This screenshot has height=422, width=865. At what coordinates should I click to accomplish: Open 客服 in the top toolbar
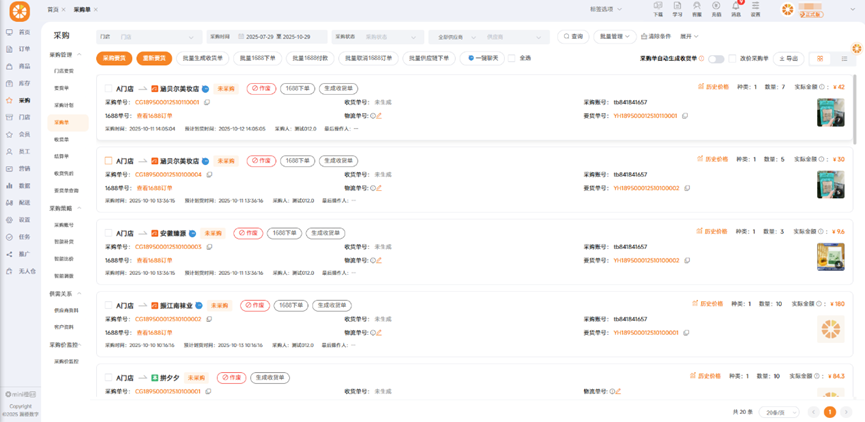[x=697, y=9]
